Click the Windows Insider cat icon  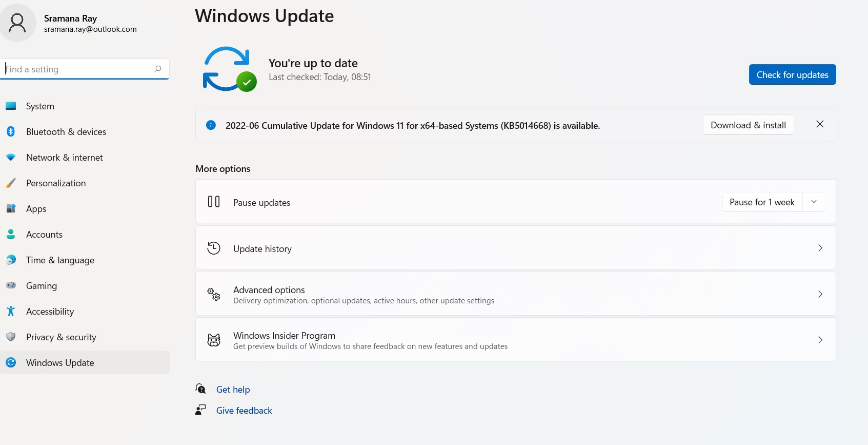point(214,340)
